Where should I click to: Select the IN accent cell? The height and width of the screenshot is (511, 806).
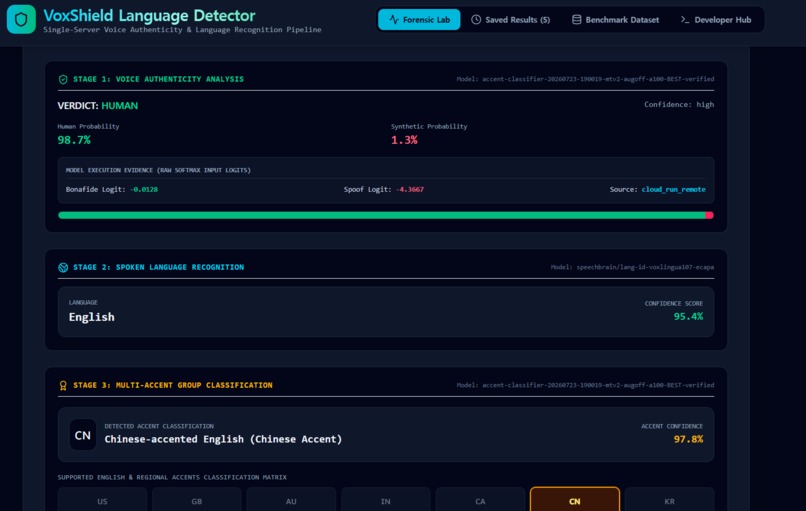(386, 501)
